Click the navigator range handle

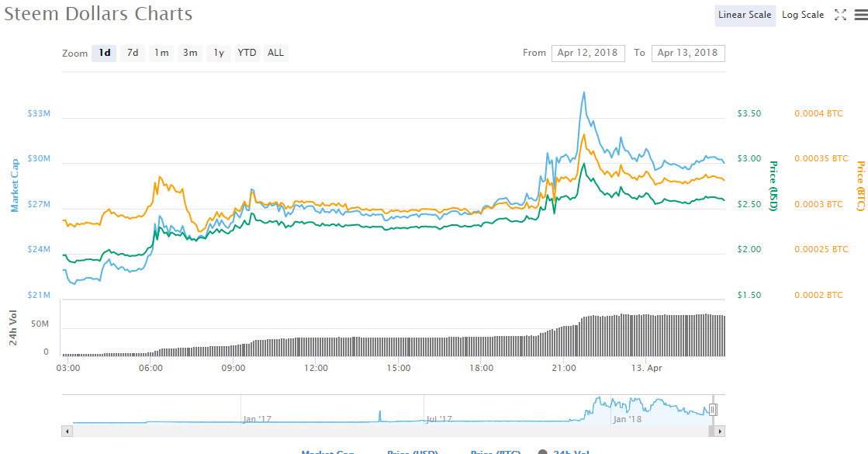pyautogui.click(x=713, y=410)
